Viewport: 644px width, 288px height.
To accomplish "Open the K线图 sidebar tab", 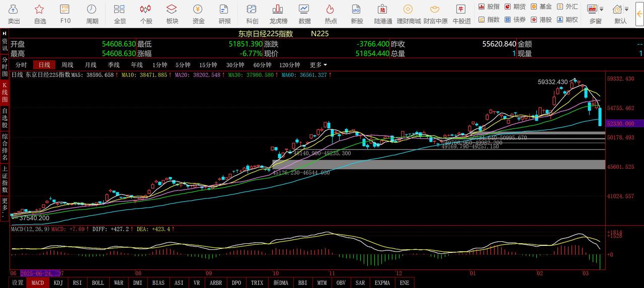I will click(x=5, y=92).
